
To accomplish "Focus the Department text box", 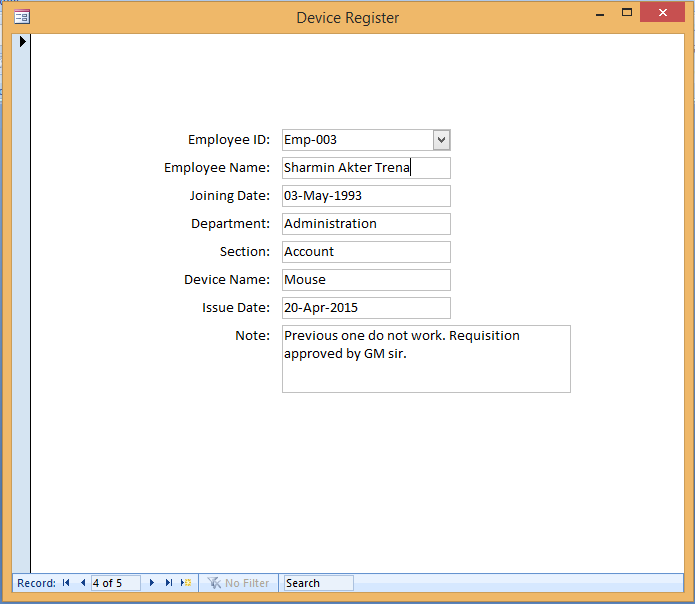I will [366, 224].
